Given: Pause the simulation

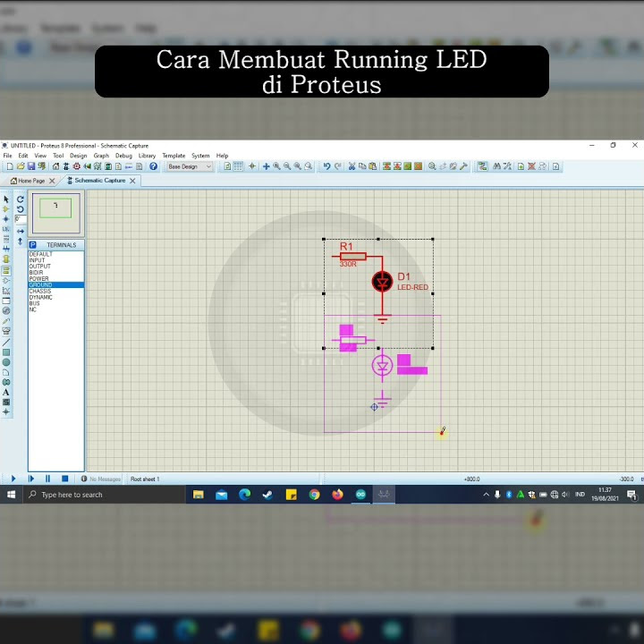Looking at the screenshot, I should [x=47, y=479].
